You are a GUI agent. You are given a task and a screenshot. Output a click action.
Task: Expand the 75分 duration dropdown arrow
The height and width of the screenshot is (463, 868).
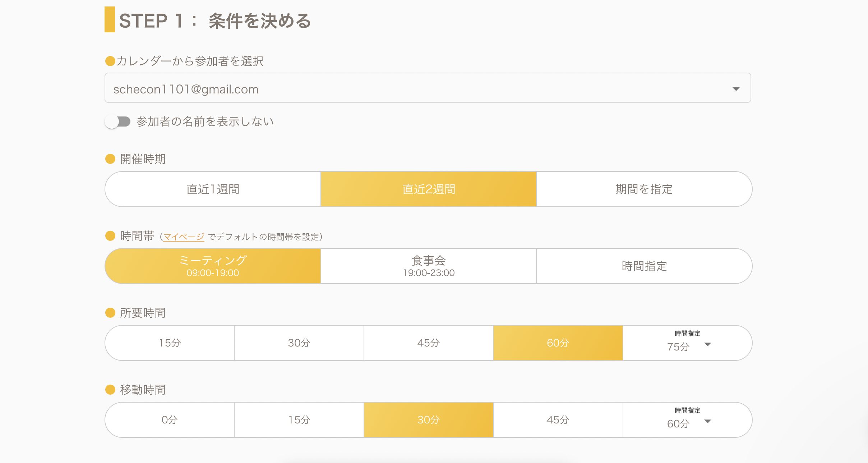point(708,345)
